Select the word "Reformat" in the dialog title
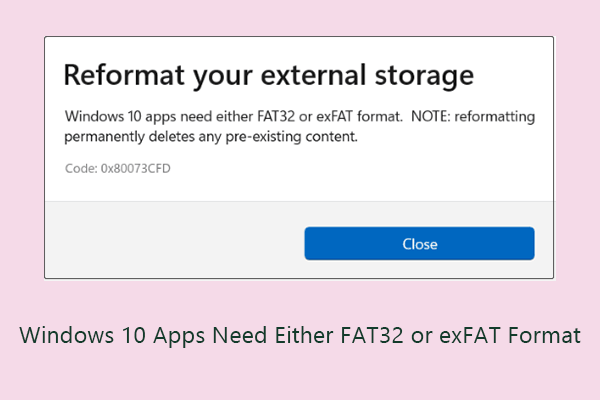600x400 pixels. click(x=116, y=75)
